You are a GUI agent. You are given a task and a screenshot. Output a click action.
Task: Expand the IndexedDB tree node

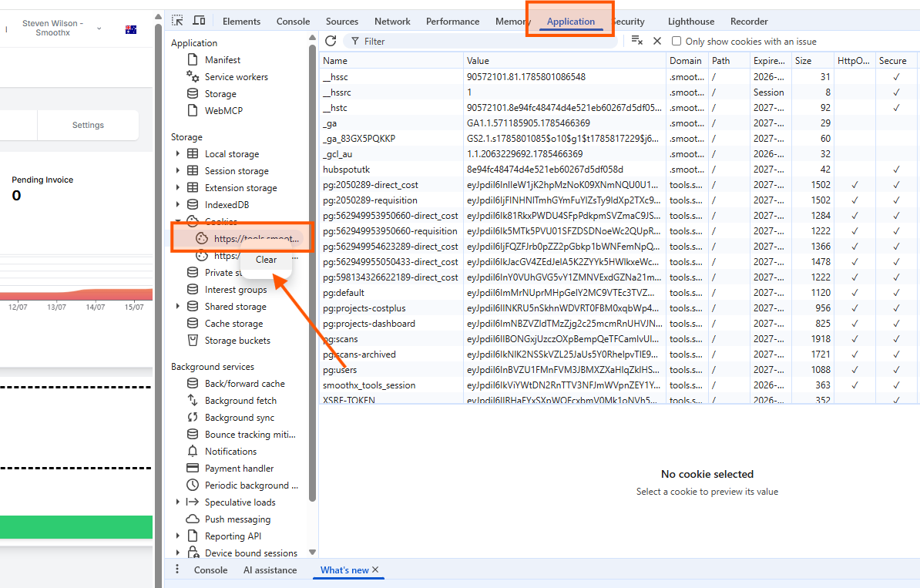coord(178,205)
